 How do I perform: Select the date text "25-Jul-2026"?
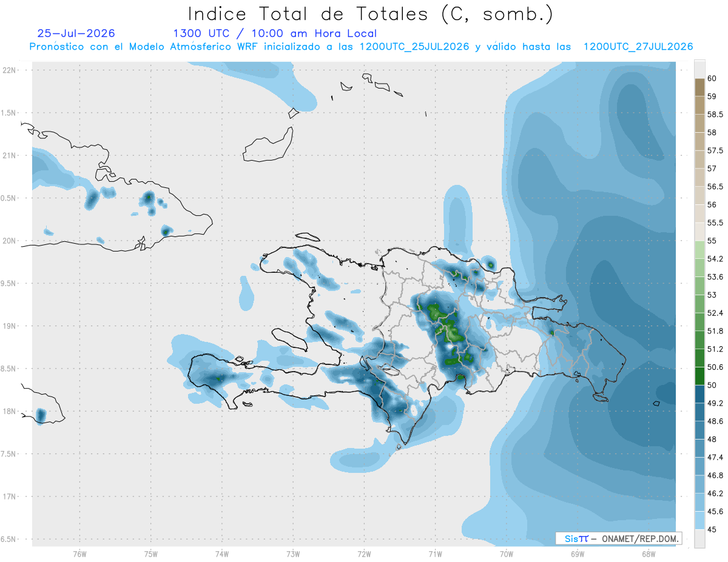tap(76, 33)
